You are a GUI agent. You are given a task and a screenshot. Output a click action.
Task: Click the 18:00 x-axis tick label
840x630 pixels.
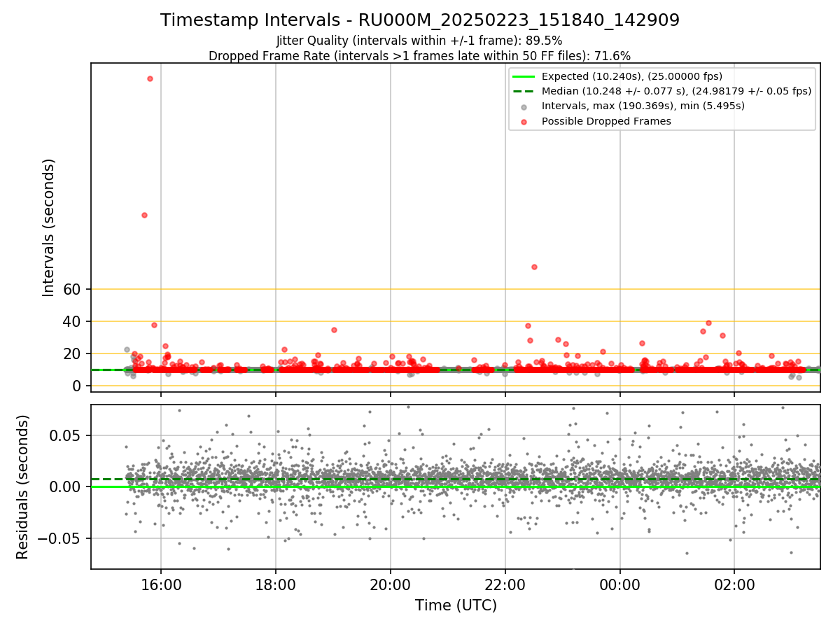point(276,584)
